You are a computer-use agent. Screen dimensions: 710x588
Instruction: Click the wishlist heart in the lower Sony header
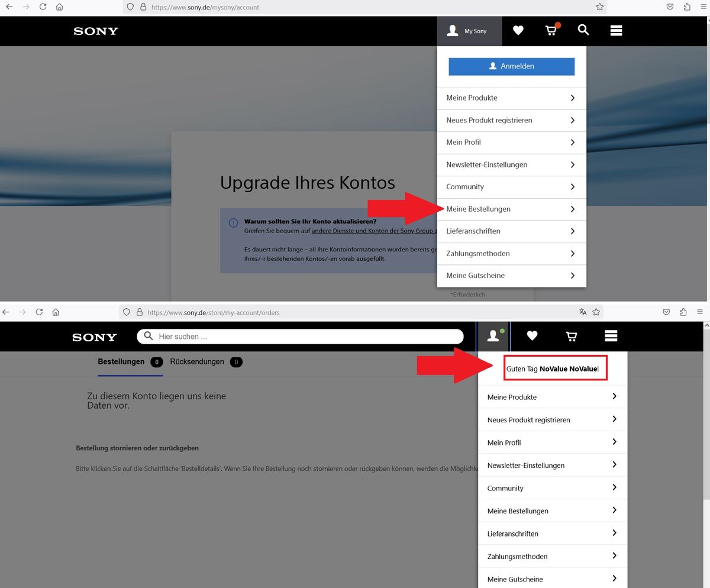point(532,336)
